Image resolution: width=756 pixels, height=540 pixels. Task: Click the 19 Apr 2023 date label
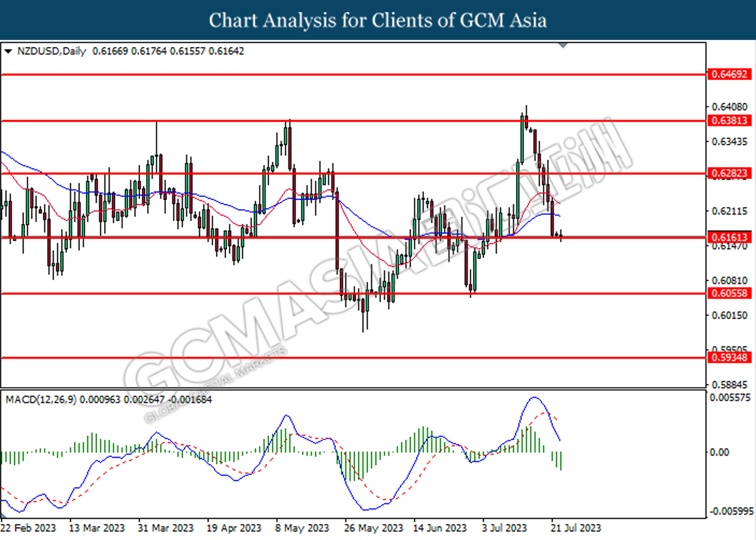234,528
